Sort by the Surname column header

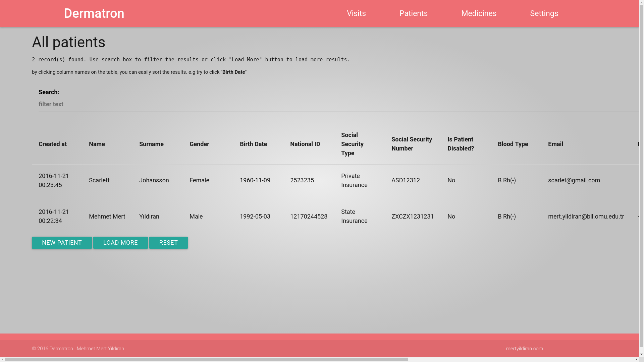click(151, 144)
